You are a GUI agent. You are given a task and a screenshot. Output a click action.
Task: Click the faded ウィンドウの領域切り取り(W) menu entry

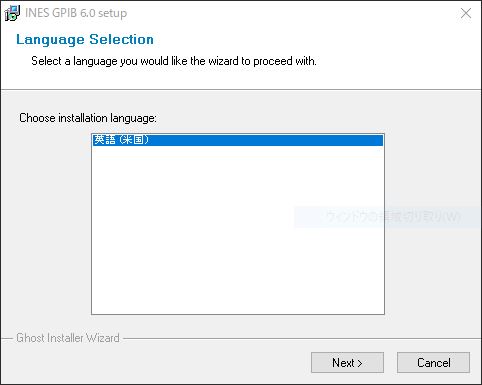[x=393, y=217]
